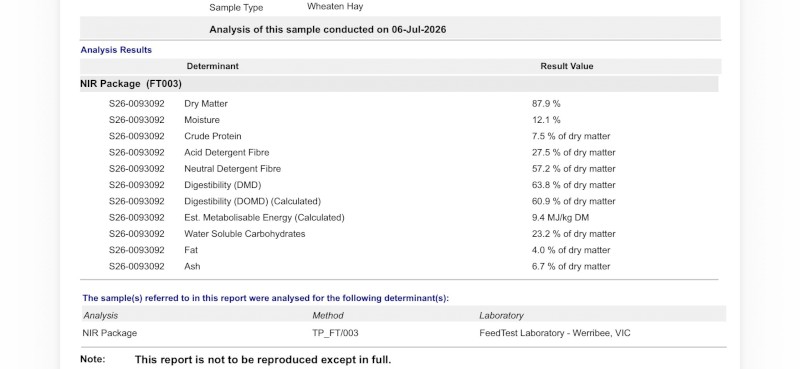Click sample ID S26-0093092 in Dry Matter row
This screenshot has height=369, width=800.
[x=137, y=104]
